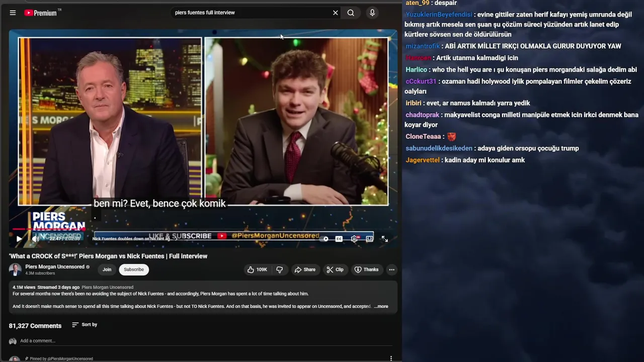The height and width of the screenshot is (362, 644).
Task: Select chat username 'Harlico'
Action: 416,70
